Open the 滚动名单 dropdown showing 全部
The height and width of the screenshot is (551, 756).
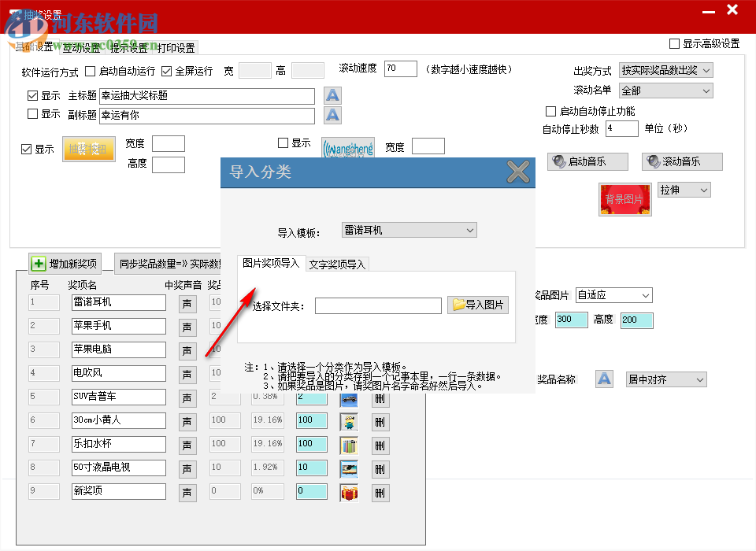[x=665, y=90]
